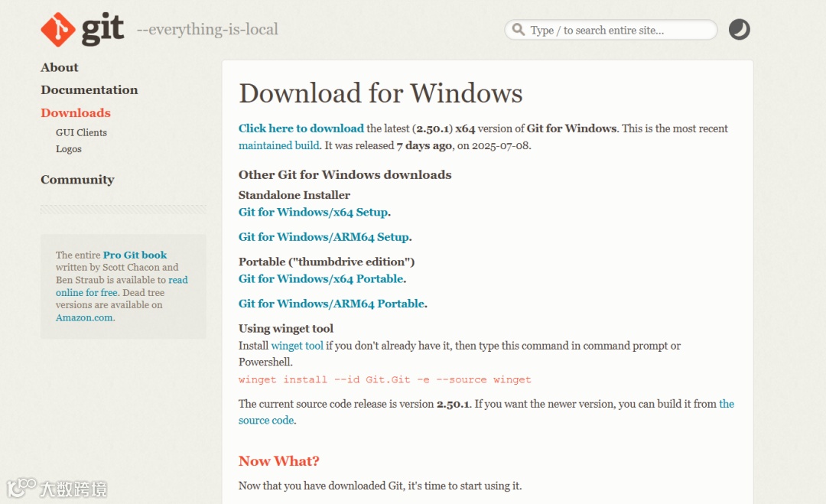Click 'Portable ("thumbdrive edition")' subheading
826x504 pixels.
[326, 262]
